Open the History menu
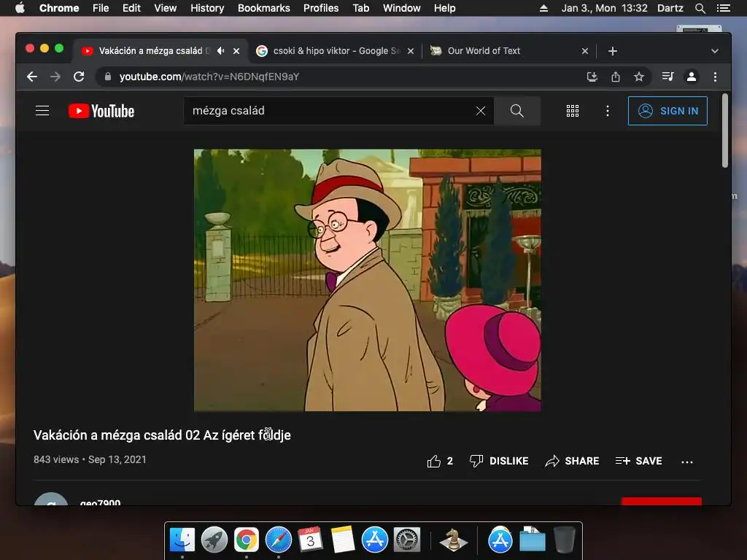747x560 pixels. (207, 8)
